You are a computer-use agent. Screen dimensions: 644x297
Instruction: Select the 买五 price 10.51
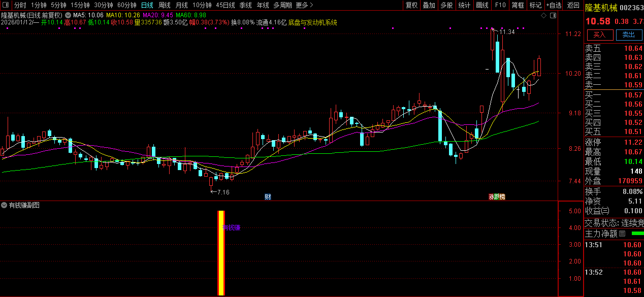[633, 131]
